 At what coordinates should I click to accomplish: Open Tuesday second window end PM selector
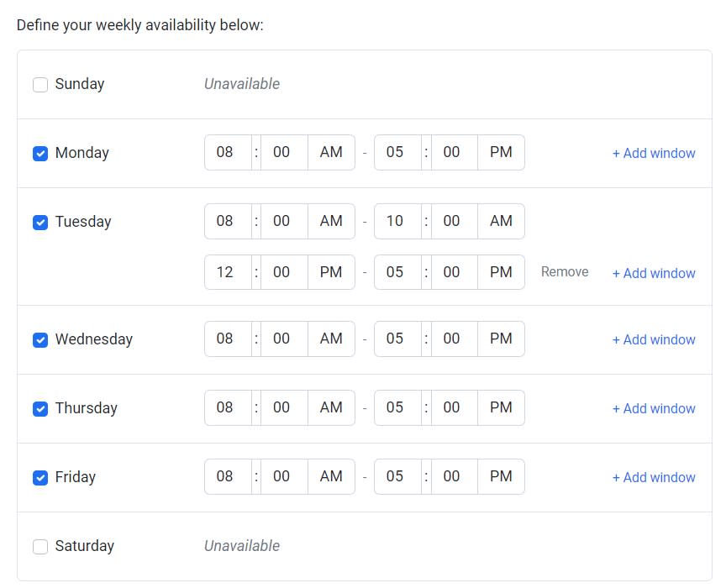point(501,272)
